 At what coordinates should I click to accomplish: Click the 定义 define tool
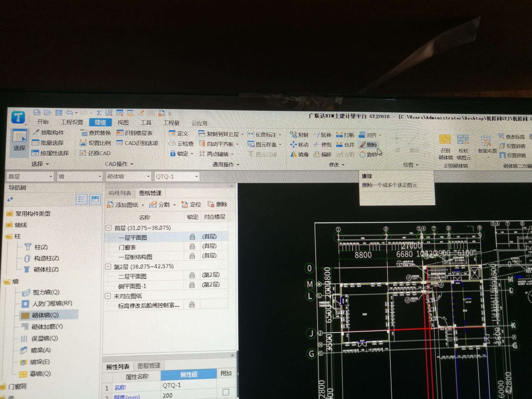pyautogui.click(x=178, y=134)
